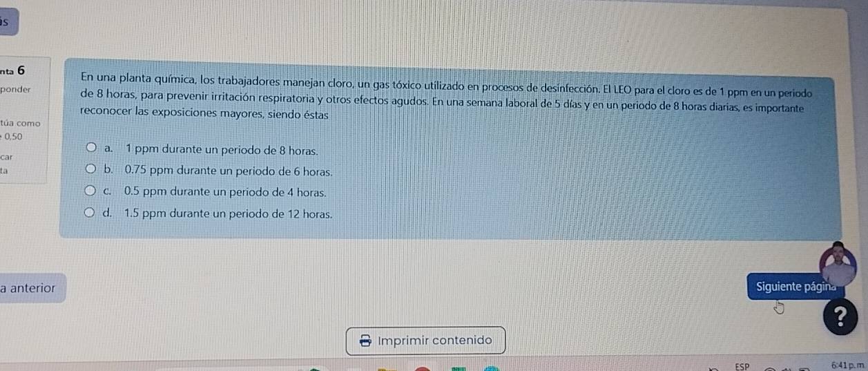Click Imprimir contenido button
The width and height of the screenshot is (868, 371).
tap(427, 341)
